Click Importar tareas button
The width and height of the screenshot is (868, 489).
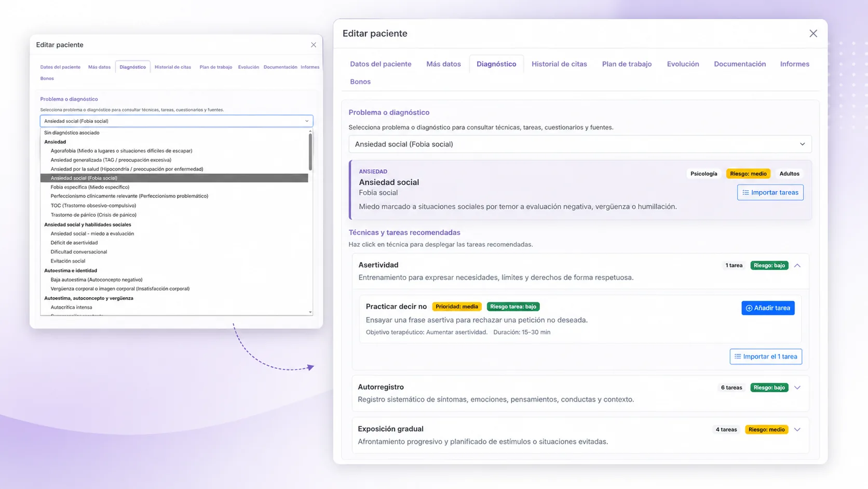770,192
